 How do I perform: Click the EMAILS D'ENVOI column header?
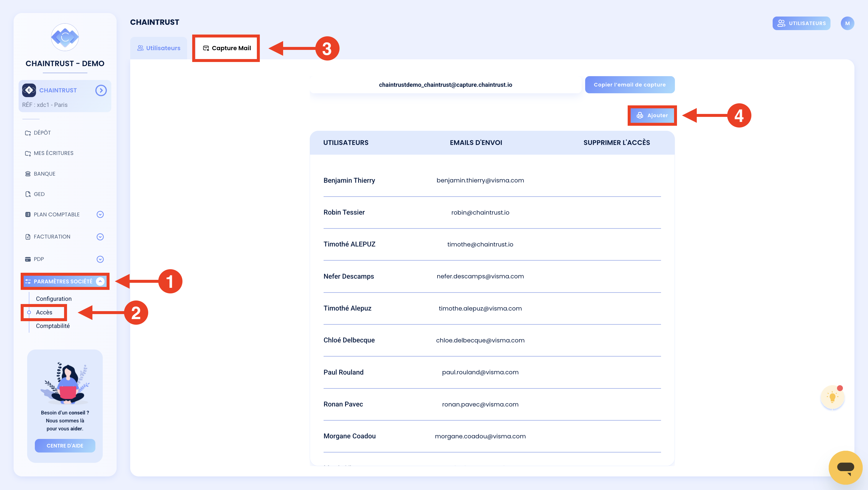click(476, 143)
